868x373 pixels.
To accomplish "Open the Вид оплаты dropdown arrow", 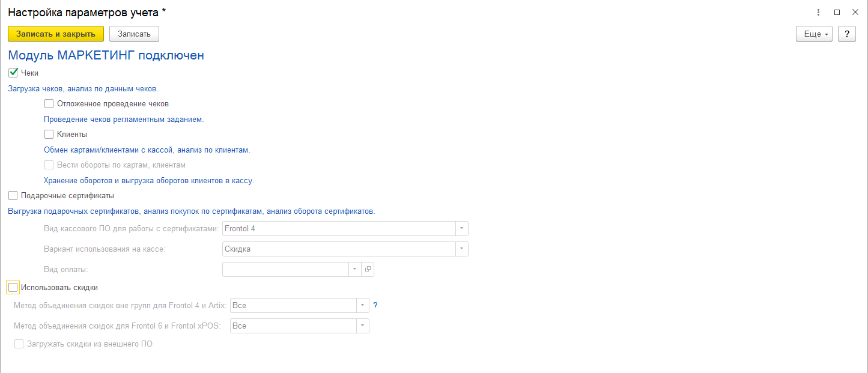I will tap(354, 269).
